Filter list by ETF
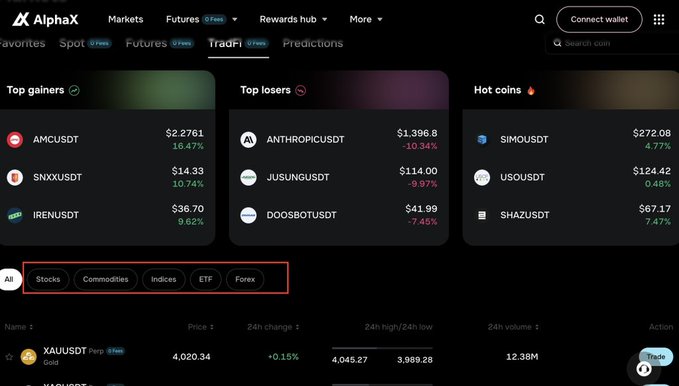 (206, 279)
